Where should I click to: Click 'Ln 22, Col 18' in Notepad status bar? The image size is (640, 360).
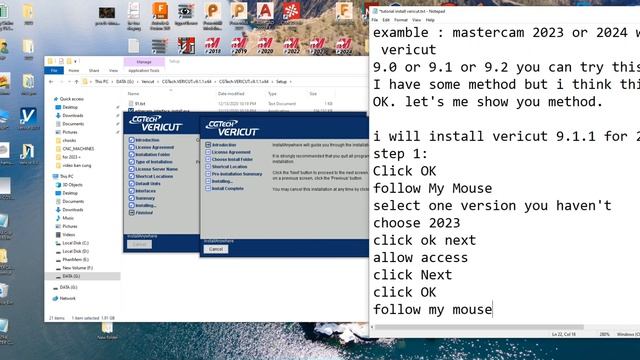(x=564, y=334)
